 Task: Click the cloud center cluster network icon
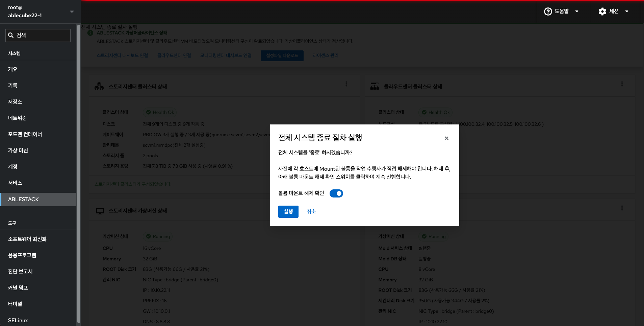(375, 87)
